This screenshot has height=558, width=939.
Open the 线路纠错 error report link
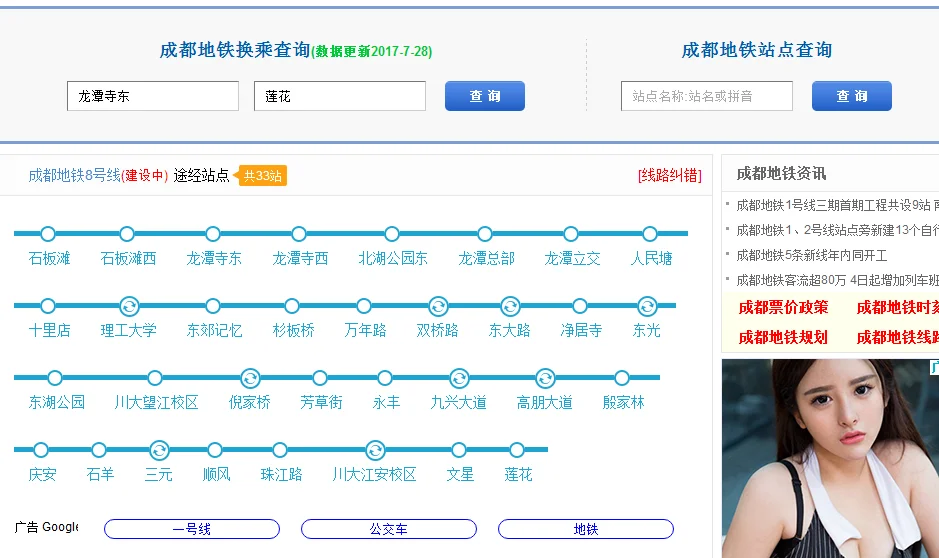click(670, 175)
